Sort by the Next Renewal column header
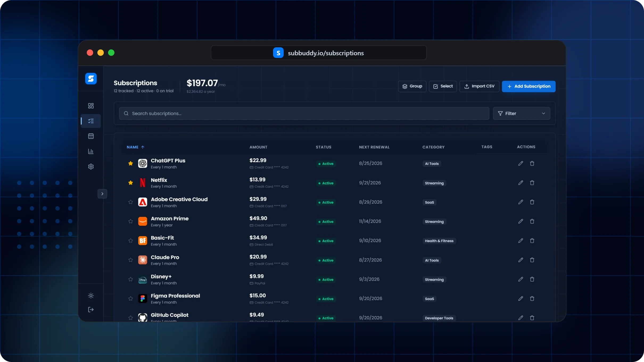Image resolution: width=644 pixels, height=362 pixels. 374,147
